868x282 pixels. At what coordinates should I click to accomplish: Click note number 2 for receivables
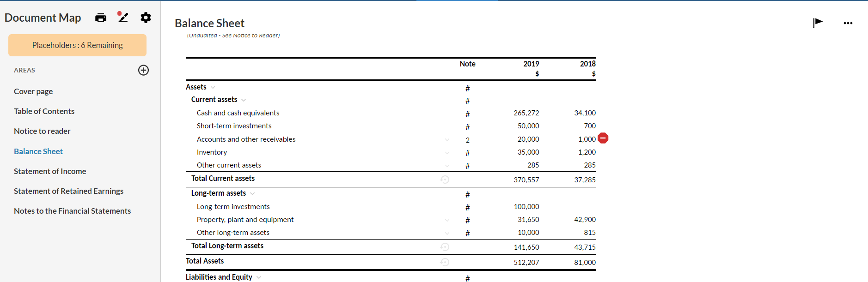pyautogui.click(x=467, y=140)
